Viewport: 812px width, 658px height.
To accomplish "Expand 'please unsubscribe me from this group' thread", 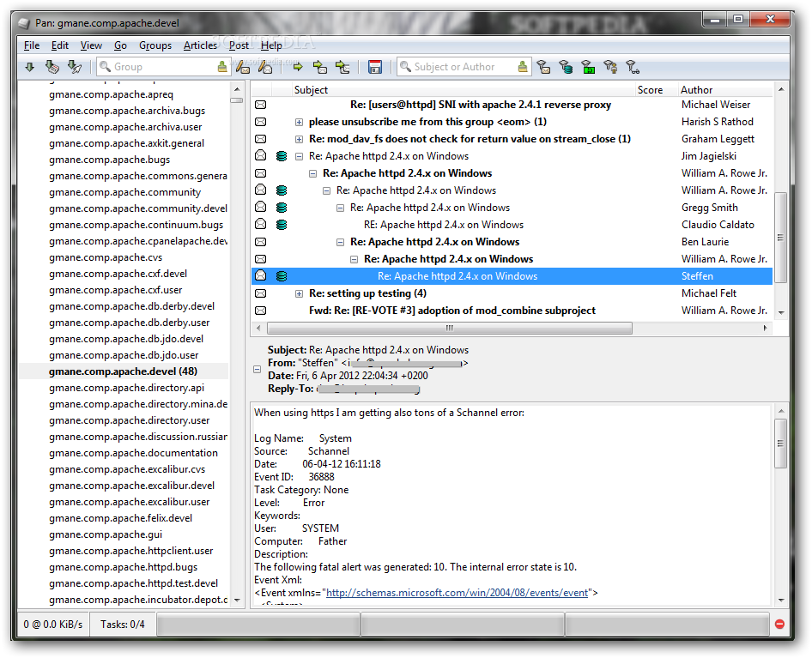I will [299, 122].
